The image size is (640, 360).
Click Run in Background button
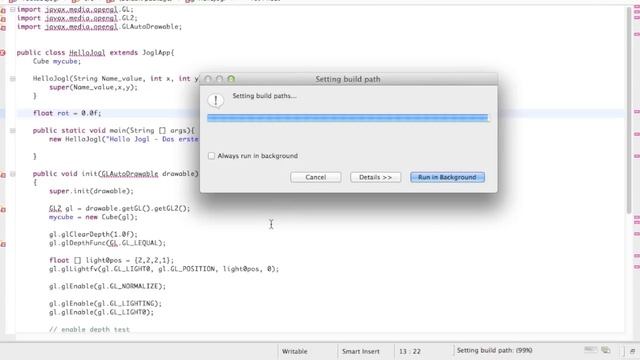pos(447,177)
